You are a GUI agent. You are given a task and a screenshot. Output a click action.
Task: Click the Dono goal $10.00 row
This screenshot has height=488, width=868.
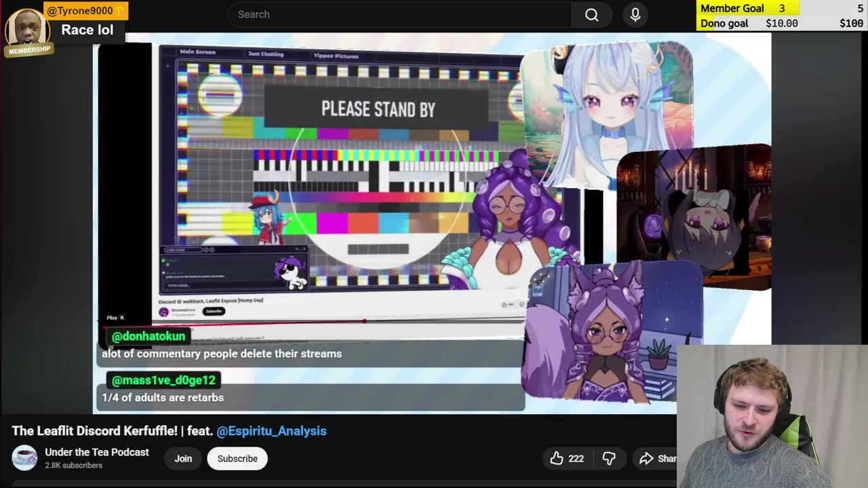pyautogui.click(x=782, y=23)
